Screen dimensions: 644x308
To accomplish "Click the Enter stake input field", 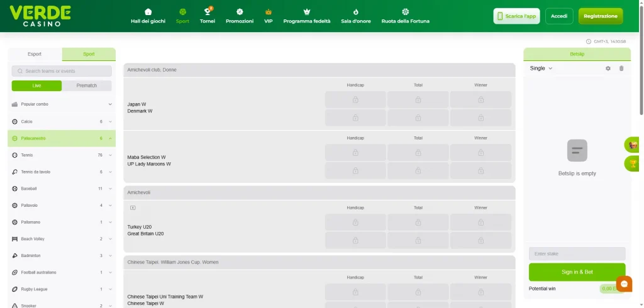I will (x=577, y=254).
